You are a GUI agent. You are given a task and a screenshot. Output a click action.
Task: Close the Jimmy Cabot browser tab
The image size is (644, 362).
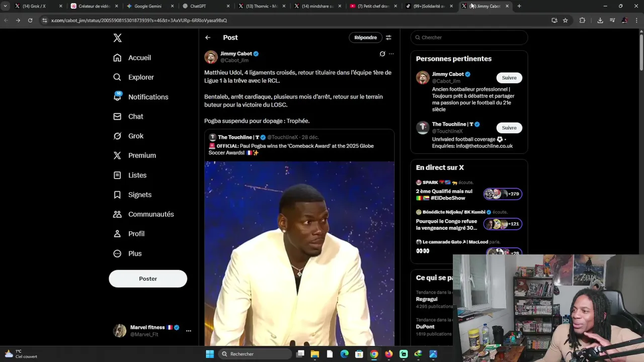[507, 6]
